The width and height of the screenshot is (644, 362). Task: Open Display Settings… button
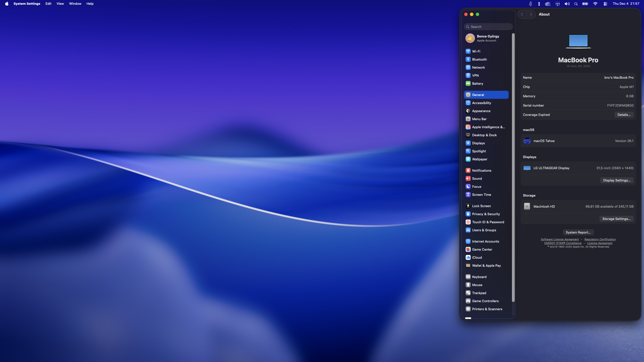tap(616, 180)
